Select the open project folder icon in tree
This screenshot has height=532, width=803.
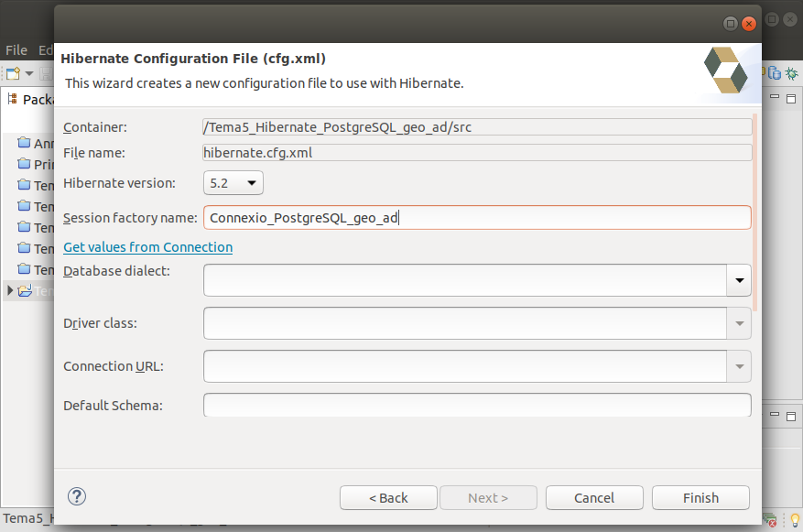[25, 291]
